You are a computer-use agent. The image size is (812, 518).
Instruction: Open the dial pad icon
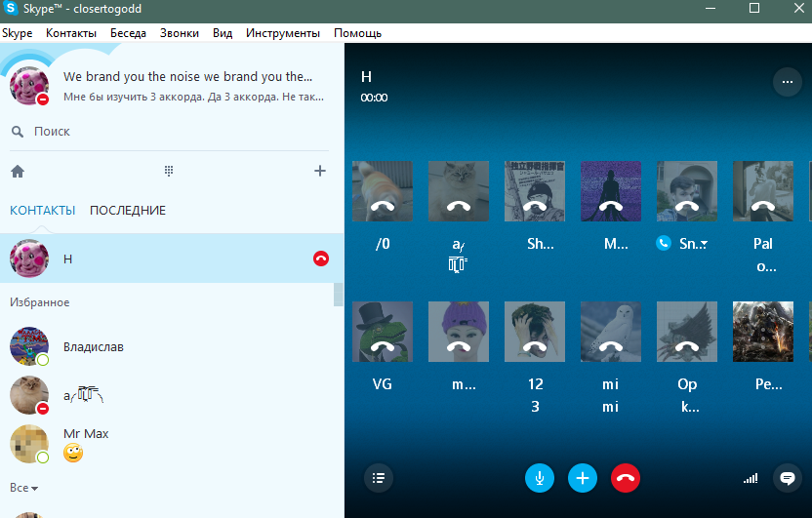[x=169, y=172]
